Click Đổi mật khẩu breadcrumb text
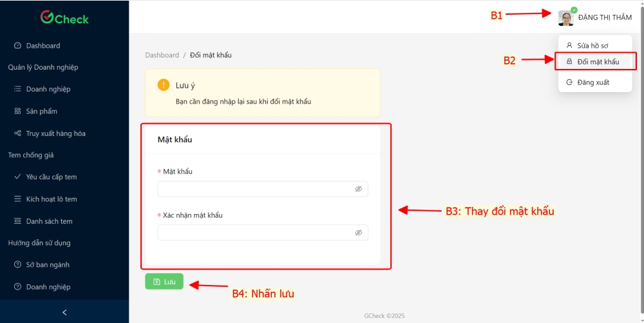Image resolution: width=644 pixels, height=323 pixels. 211,55
